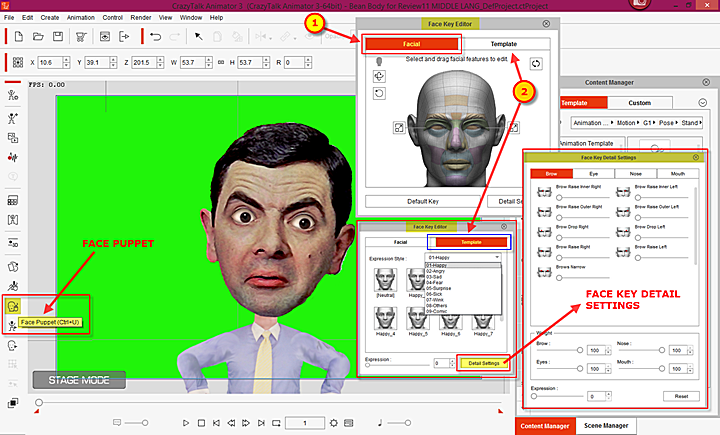Click the transform grid pivot icon
Screen dimensions: 720x435
coord(18,62)
